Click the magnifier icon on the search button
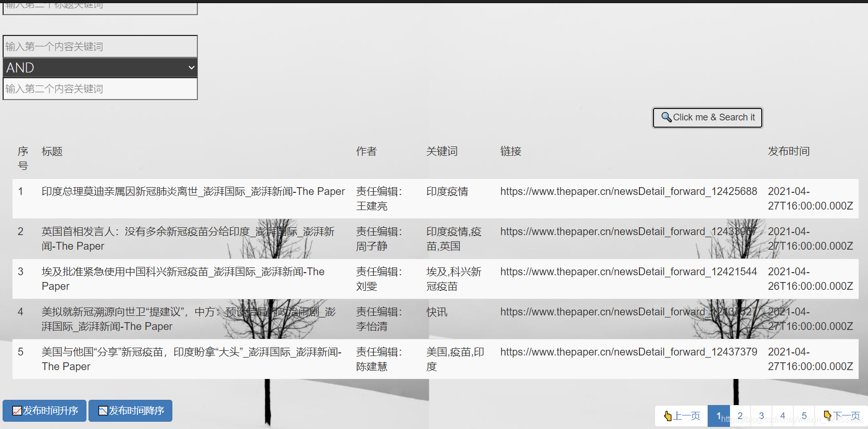The height and width of the screenshot is (429, 868). [666, 117]
